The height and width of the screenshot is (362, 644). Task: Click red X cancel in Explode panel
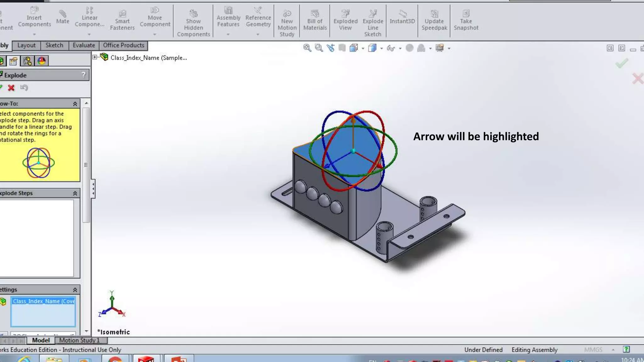(11, 88)
